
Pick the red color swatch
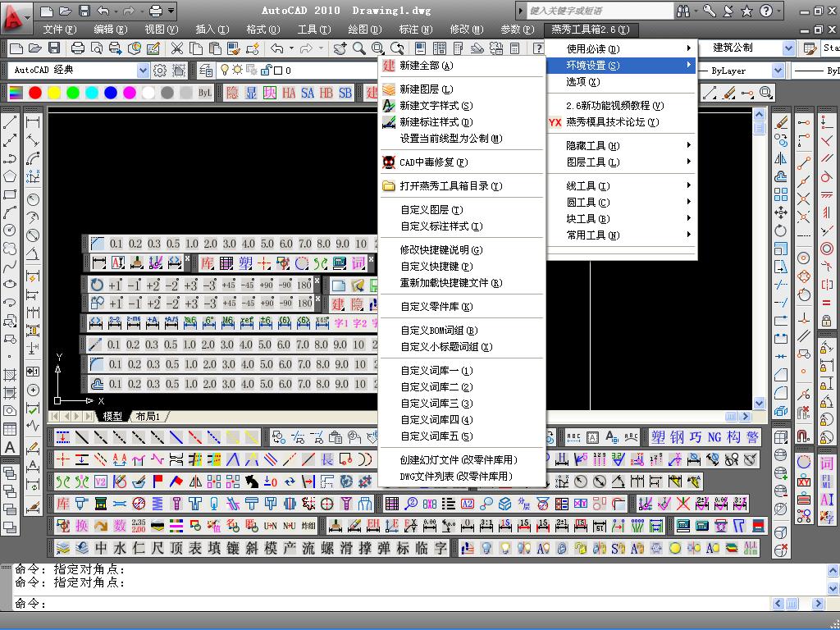pos(35,93)
